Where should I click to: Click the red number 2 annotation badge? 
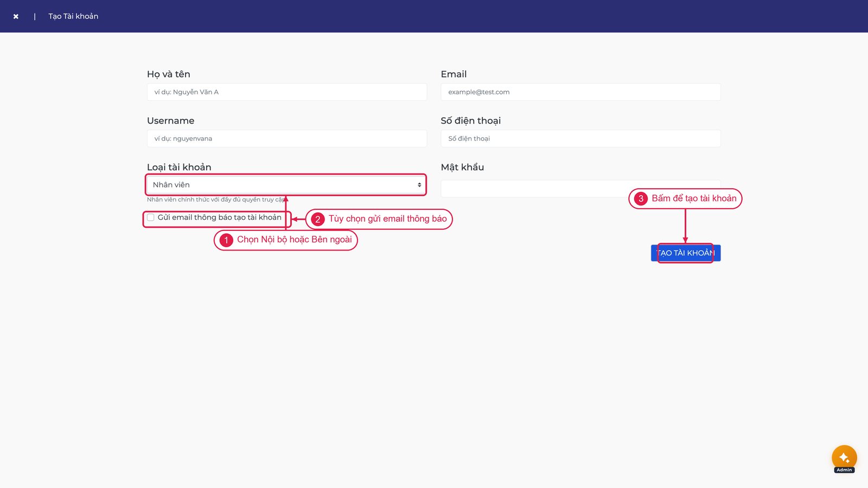(318, 219)
